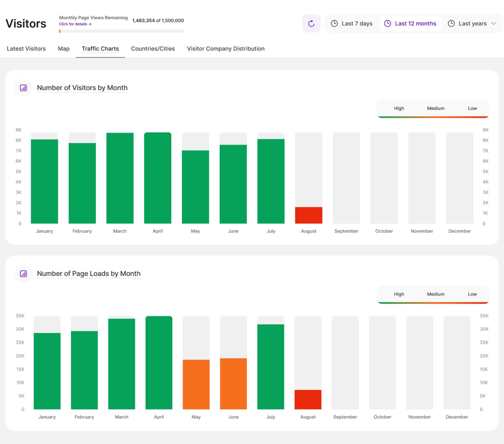Expand the Last years dropdown chevron

coord(493,24)
